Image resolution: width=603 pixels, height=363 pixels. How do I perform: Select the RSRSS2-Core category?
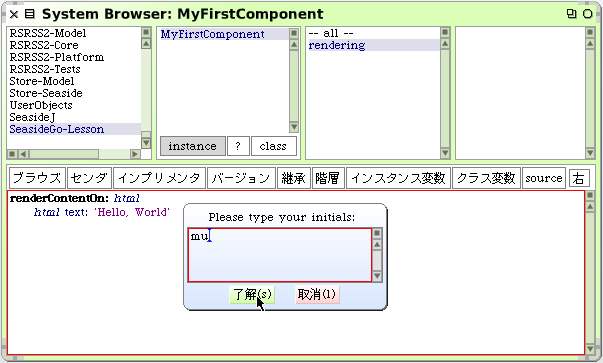(x=44, y=45)
